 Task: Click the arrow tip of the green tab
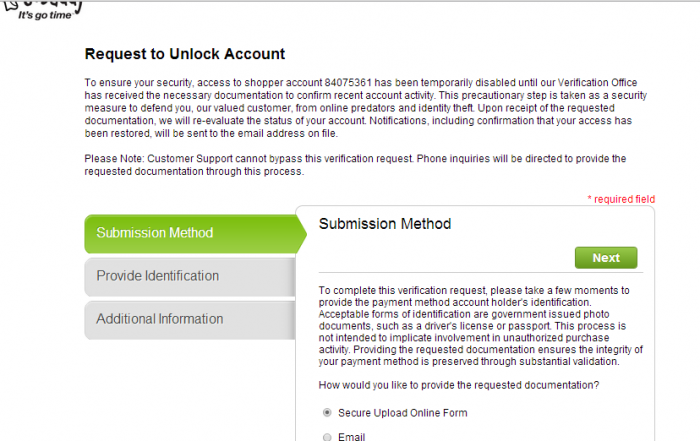(x=302, y=233)
